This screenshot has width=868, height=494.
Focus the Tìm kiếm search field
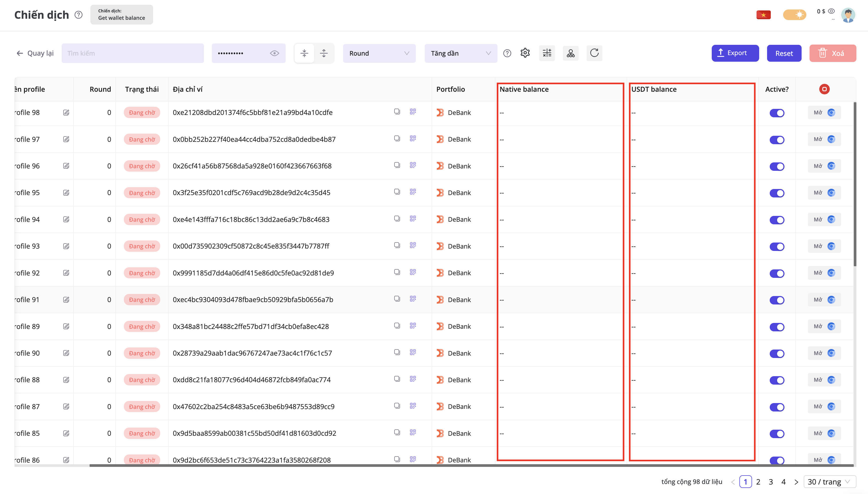pyautogui.click(x=133, y=53)
